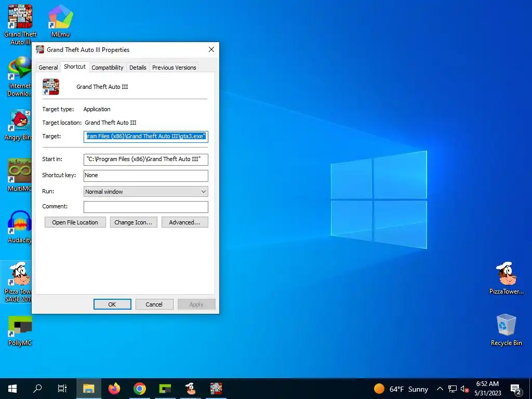Open network status tray icon
The width and height of the screenshot is (532, 399).
[x=453, y=389]
